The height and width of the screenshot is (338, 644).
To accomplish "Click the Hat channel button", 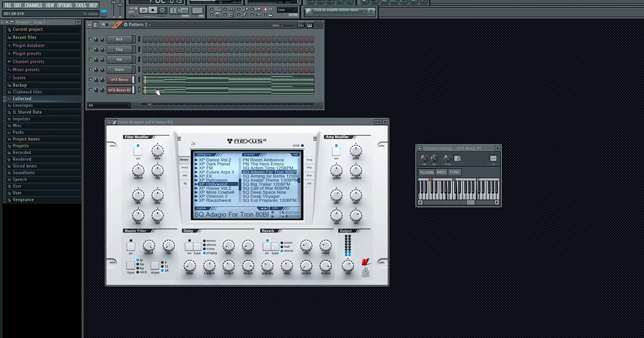I will click(x=119, y=59).
